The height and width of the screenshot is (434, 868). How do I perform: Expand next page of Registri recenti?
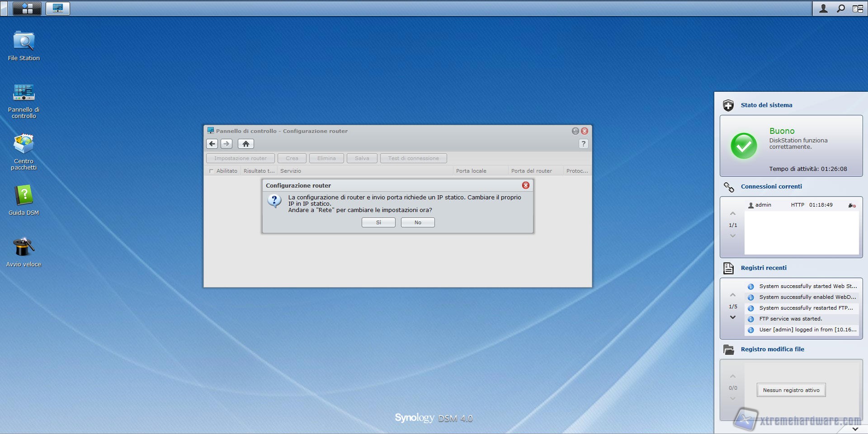[733, 317]
